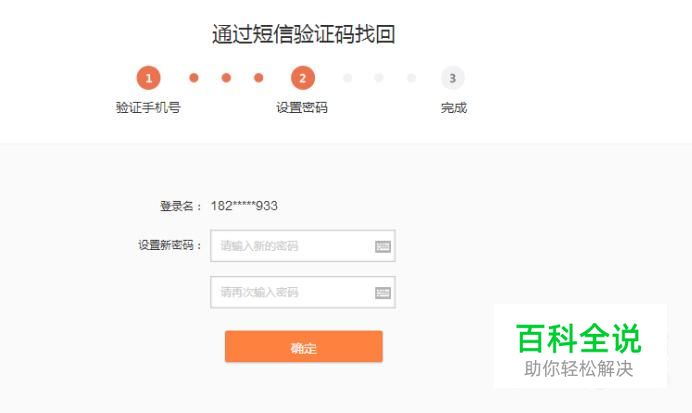This screenshot has height=413, width=692.
Task: Click the first gray progress dot
Action: (348, 78)
